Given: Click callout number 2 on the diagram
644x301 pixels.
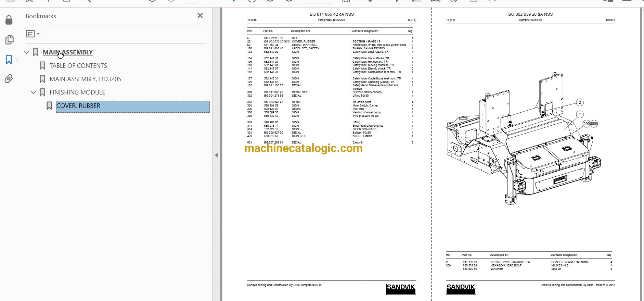Looking at the screenshot, I should 580,102.
